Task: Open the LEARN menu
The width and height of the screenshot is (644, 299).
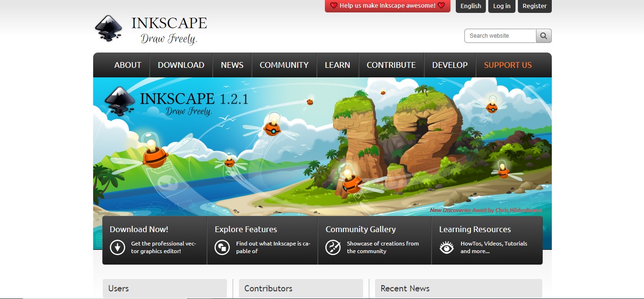Action: 337,65
